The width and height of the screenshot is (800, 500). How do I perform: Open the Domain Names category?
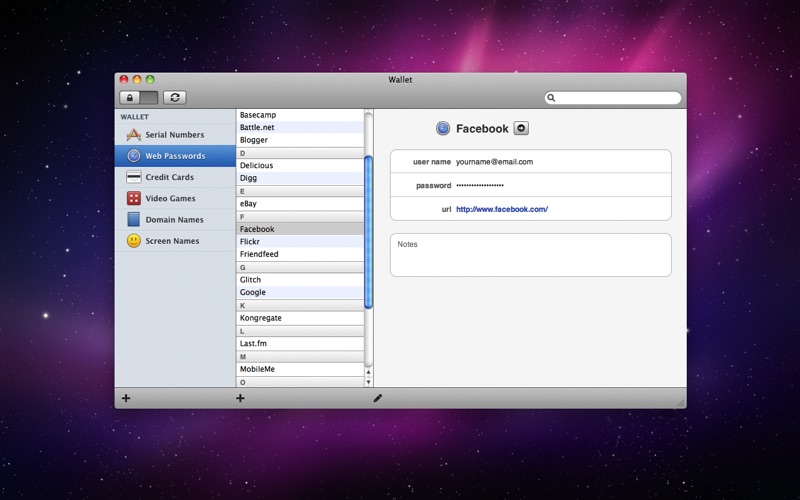(x=173, y=219)
